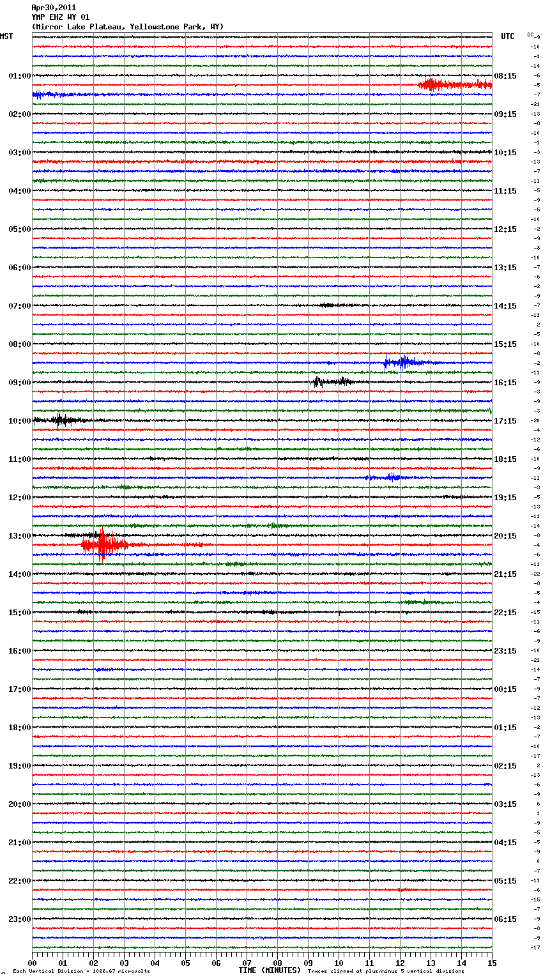Select the 05:00 MST time label
The width and height of the screenshot is (543, 980).
coord(20,229)
